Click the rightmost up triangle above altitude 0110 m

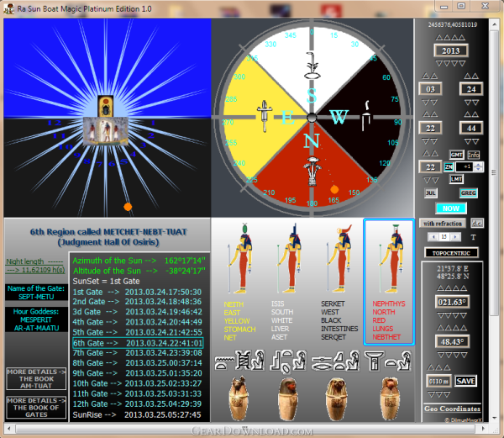click(447, 367)
